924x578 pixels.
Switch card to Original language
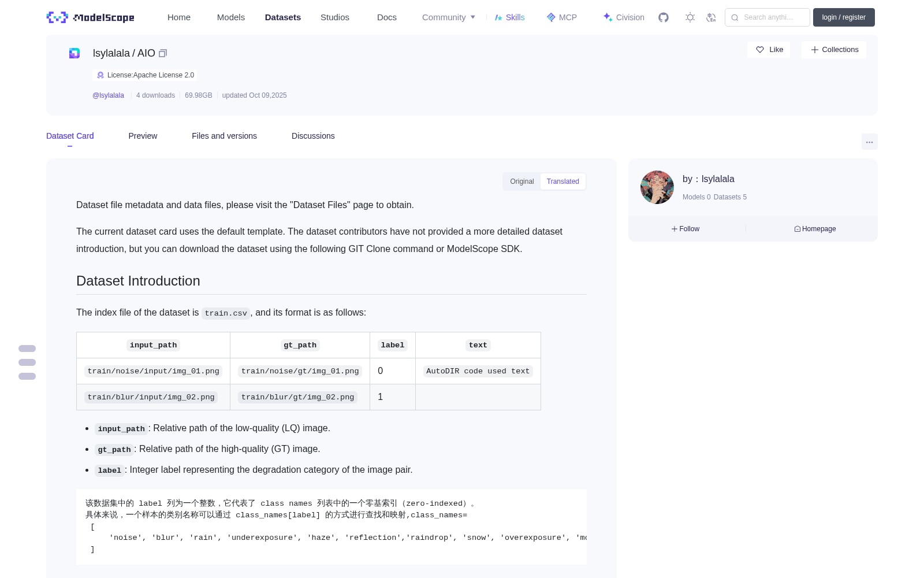(x=522, y=181)
